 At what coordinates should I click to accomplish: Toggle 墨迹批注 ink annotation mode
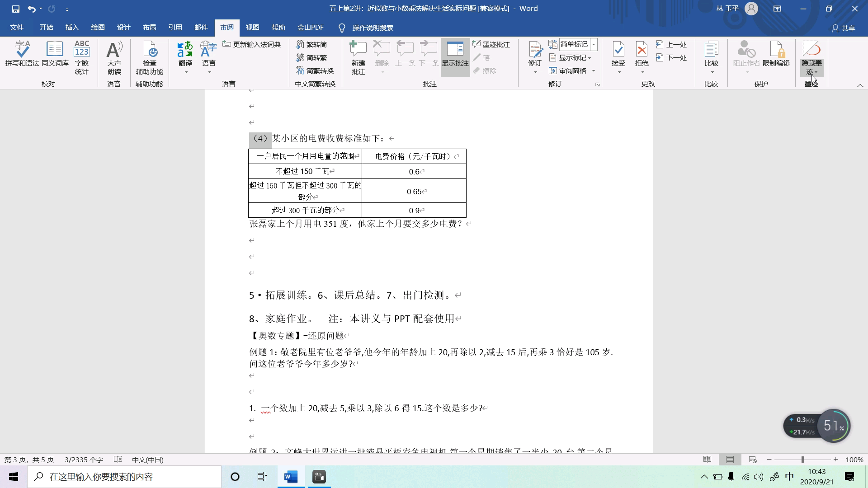point(492,44)
